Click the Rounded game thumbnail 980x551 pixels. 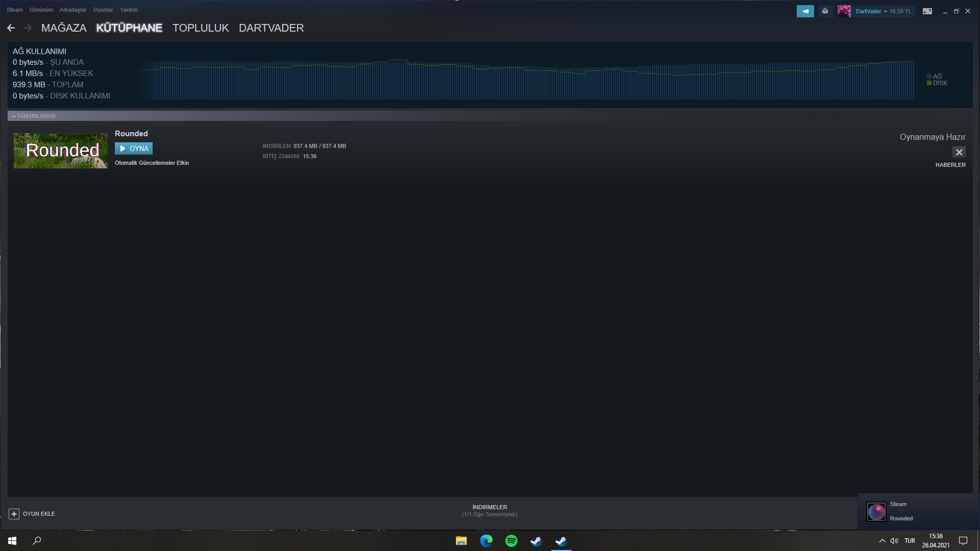pos(60,151)
